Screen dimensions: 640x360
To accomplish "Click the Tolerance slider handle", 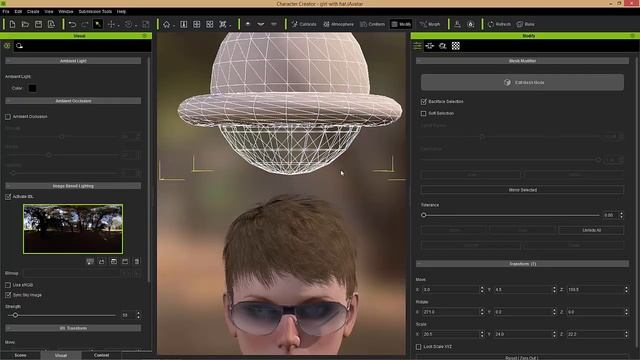I will point(424,215).
